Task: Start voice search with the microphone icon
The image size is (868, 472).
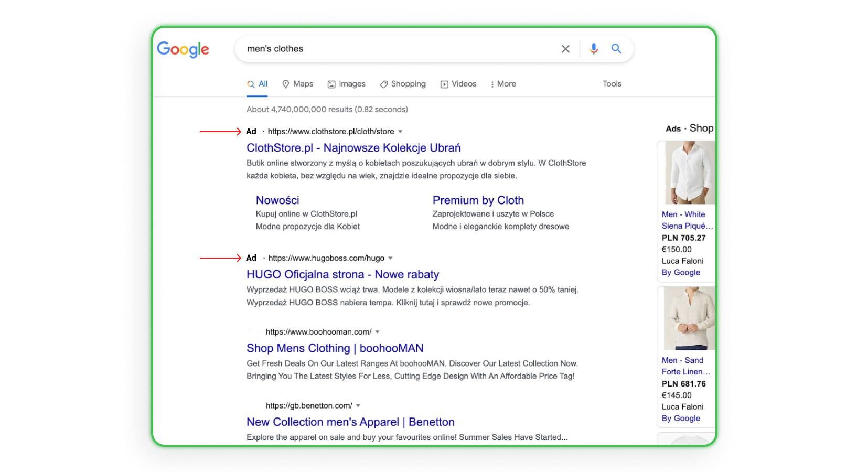Action: tap(594, 49)
